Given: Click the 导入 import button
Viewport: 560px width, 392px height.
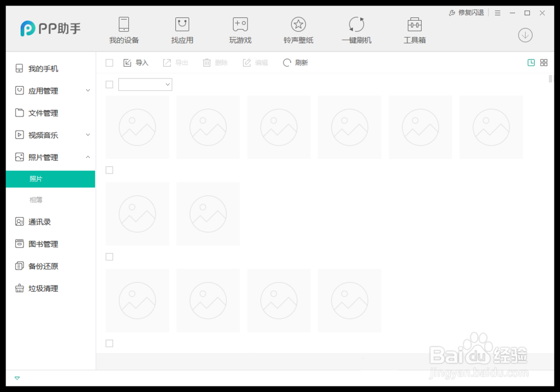Looking at the screenshot, I should coord(136,63).
